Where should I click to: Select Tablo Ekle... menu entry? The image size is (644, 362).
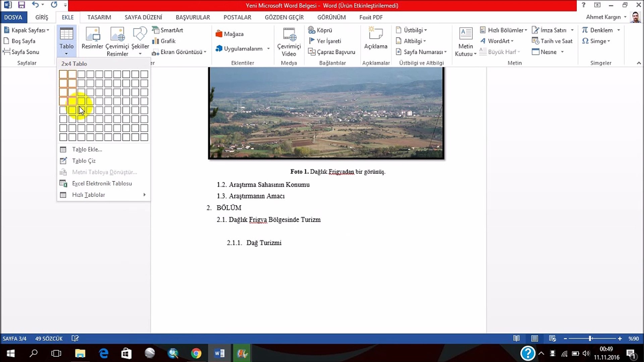(x=87, y=149)
